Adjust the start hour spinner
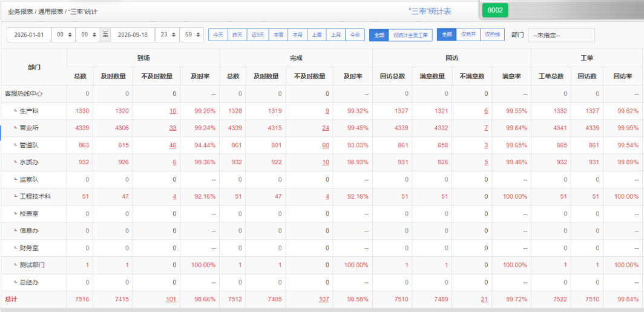Image resolution: width=644 pixels, height=312 pixels. click(64, 35)
